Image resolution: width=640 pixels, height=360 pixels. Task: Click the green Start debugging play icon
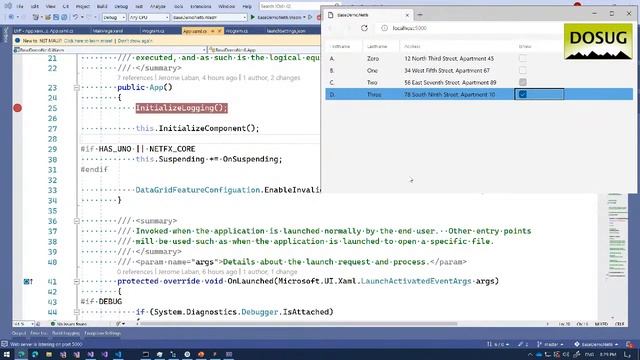coord(253,17)
